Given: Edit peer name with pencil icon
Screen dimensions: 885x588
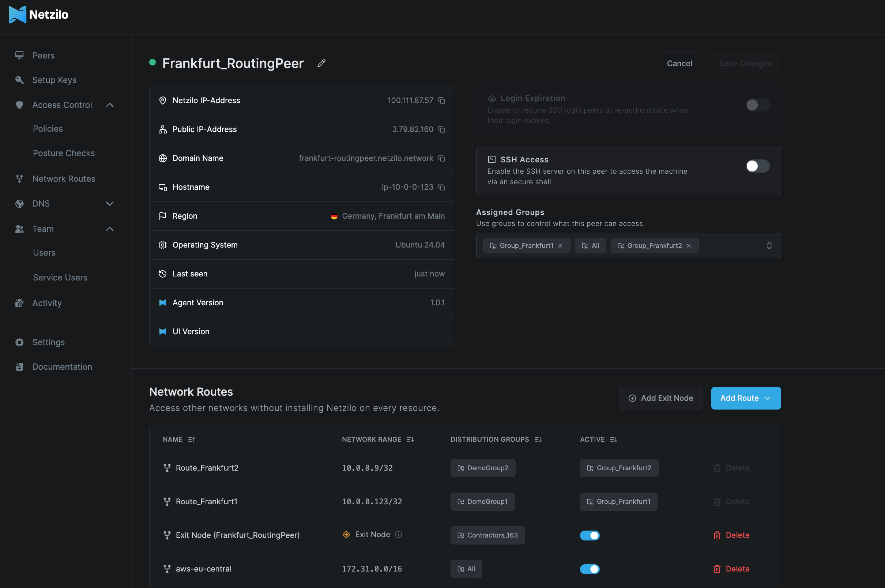Looking at the screenshot, I should click(321, 63).
